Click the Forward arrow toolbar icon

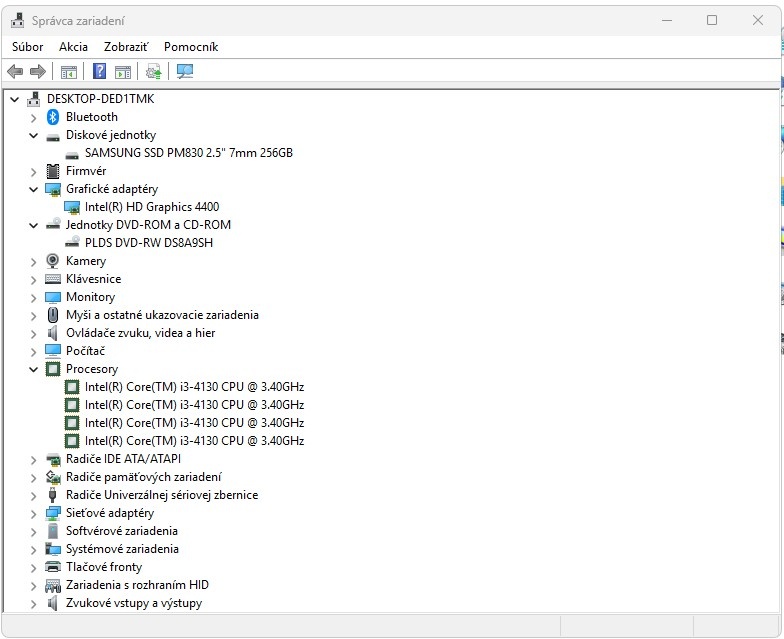(x=38, y=72)
